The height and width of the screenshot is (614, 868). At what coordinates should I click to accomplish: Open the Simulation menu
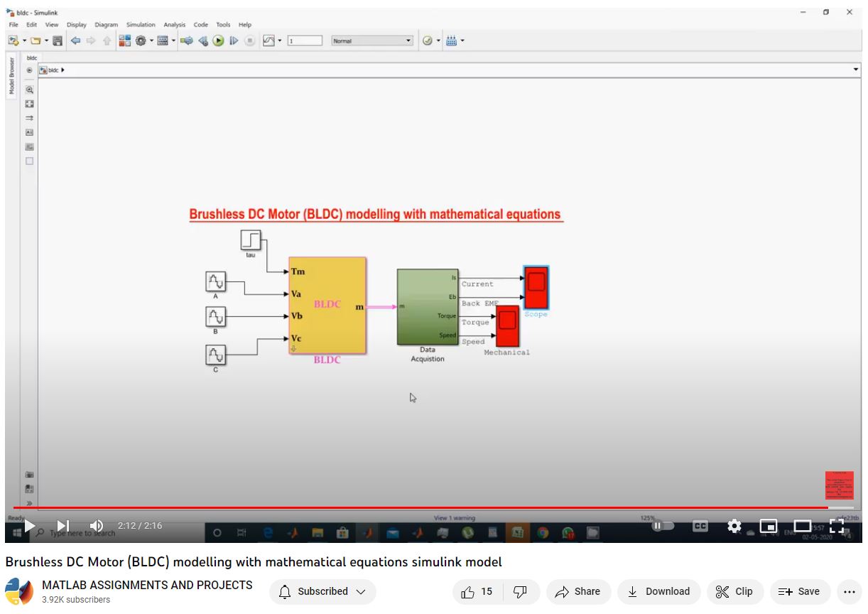click(140, 25)
